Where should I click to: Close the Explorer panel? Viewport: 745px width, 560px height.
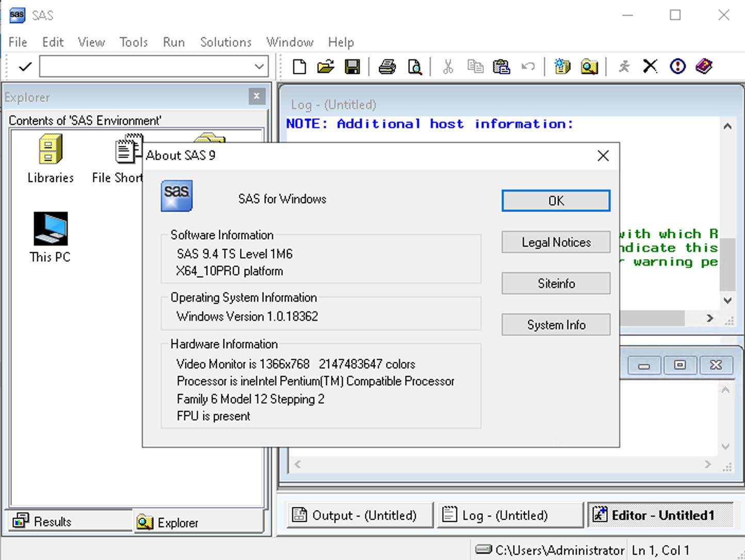point(256,97)
